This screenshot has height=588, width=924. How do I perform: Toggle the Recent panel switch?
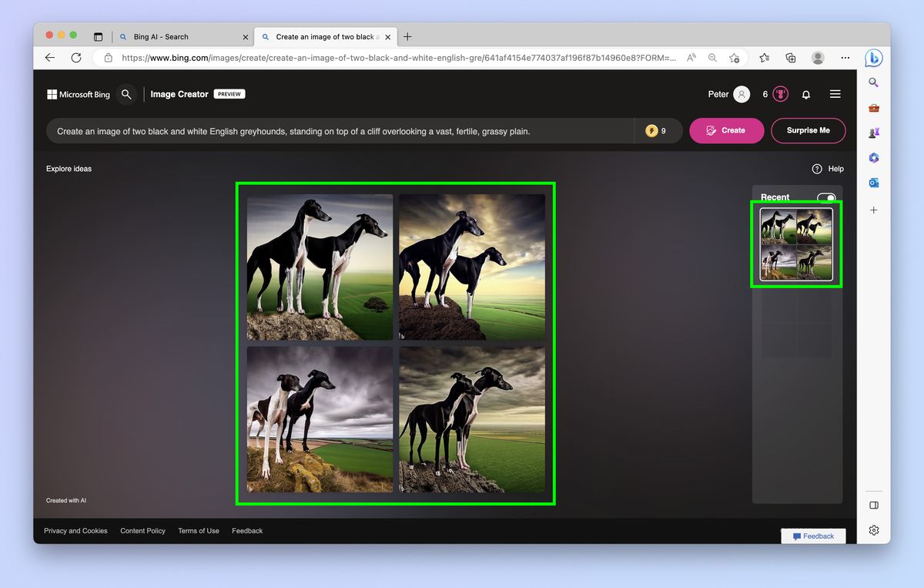click(x=825, y=198)
